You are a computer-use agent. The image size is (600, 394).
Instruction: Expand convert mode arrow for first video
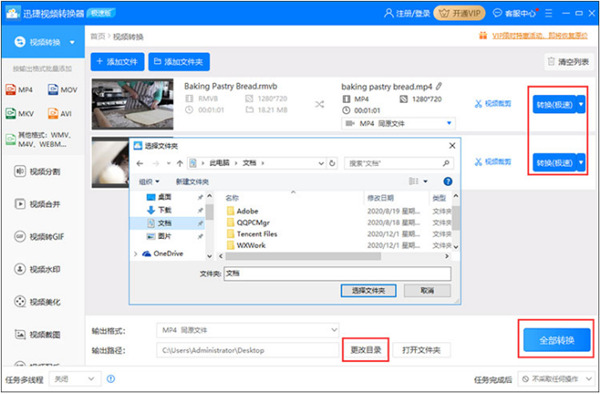(581, 104)
